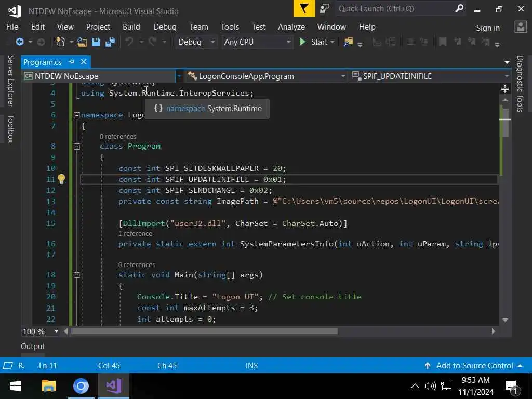Image resolution: width=532 pixels, height=399 pixels.
Task: Click the 1 reference CodeLens link
Action: pos(135,234)
